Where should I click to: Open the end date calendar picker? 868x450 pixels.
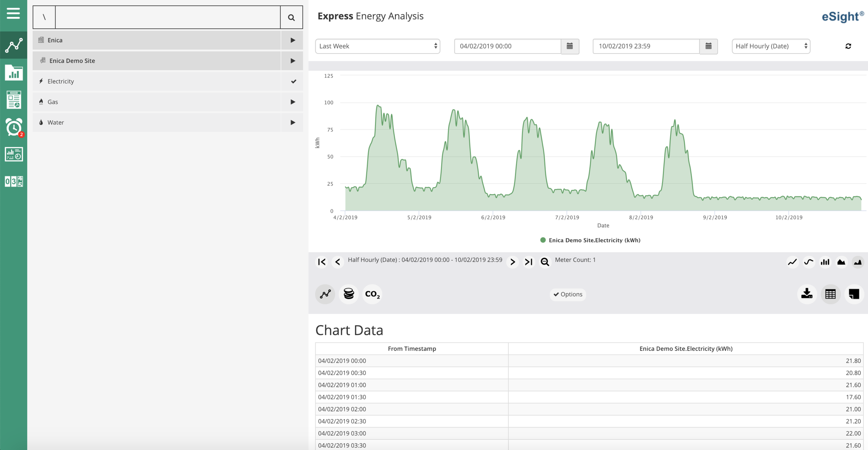tap(709, 46)
